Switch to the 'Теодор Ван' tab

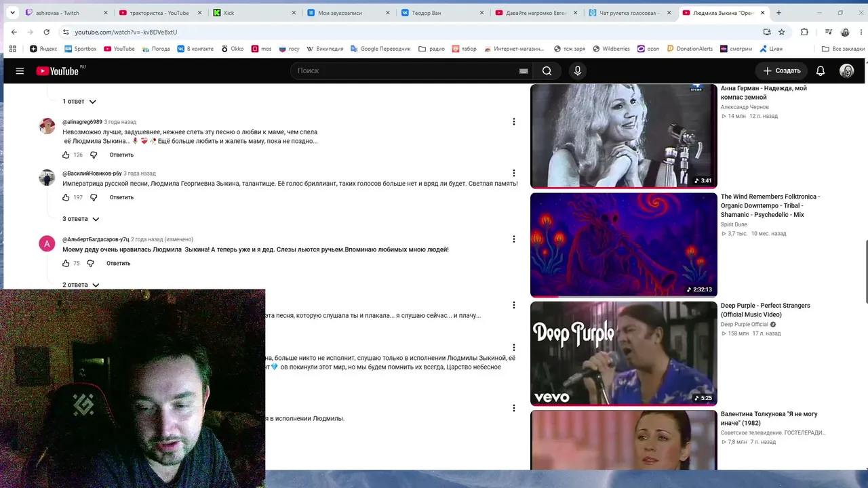pyautogui.click(x=443, y=13)
